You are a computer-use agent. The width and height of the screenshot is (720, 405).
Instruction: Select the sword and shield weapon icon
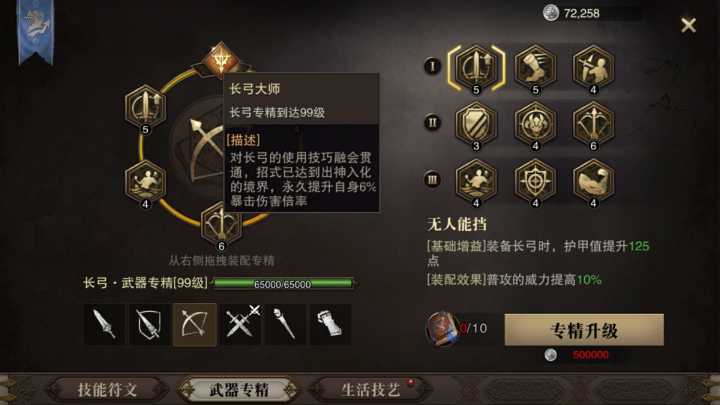tap(149, 324)
